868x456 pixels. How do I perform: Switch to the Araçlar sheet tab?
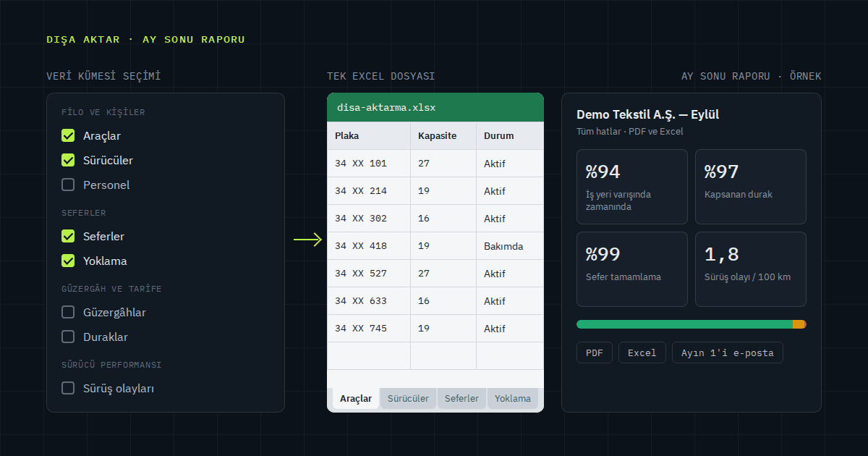coord(356,399)
